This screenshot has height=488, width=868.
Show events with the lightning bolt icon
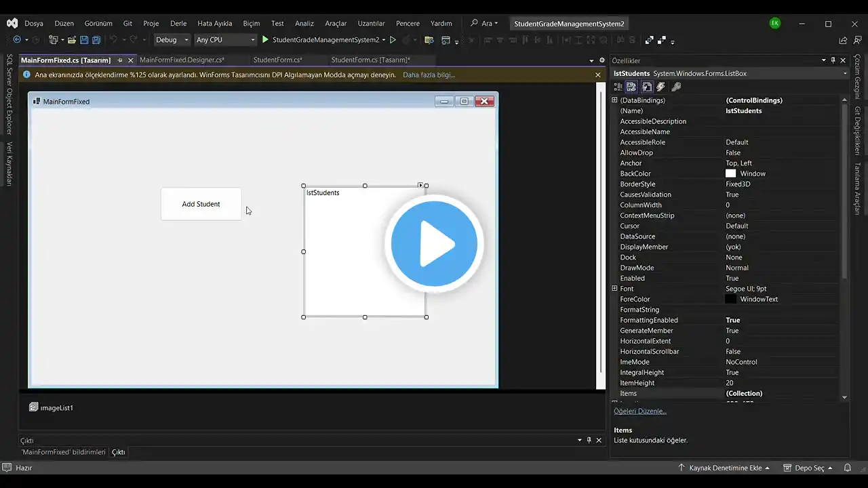point(660,87)
